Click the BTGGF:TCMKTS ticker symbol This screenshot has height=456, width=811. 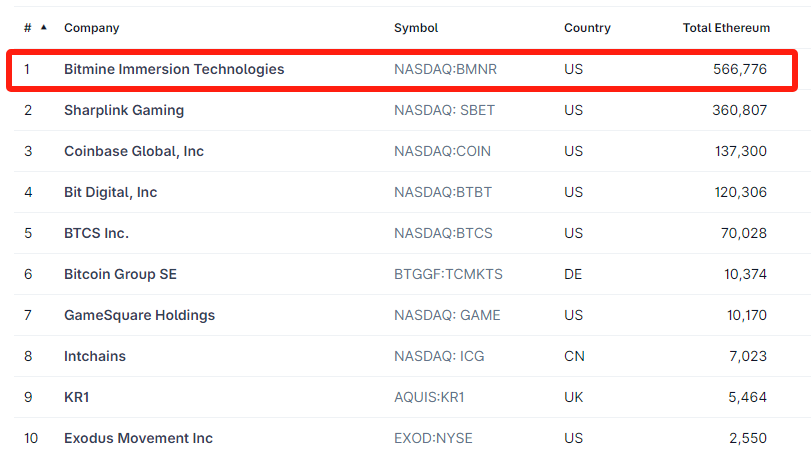coord(448,274)
